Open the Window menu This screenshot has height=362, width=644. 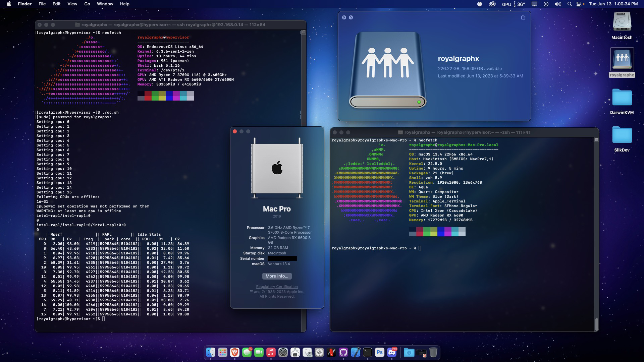[105, 4]
